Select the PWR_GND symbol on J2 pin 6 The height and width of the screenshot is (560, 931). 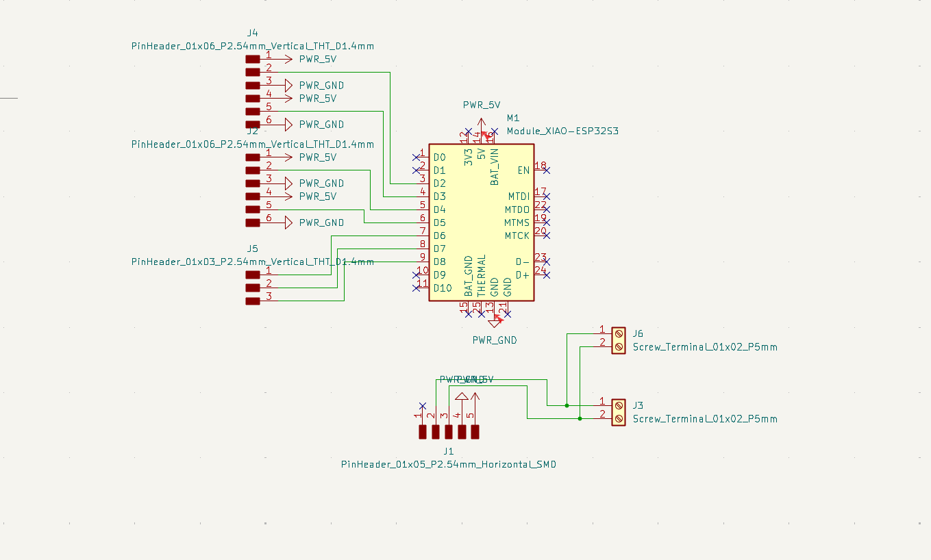[288, 222]
